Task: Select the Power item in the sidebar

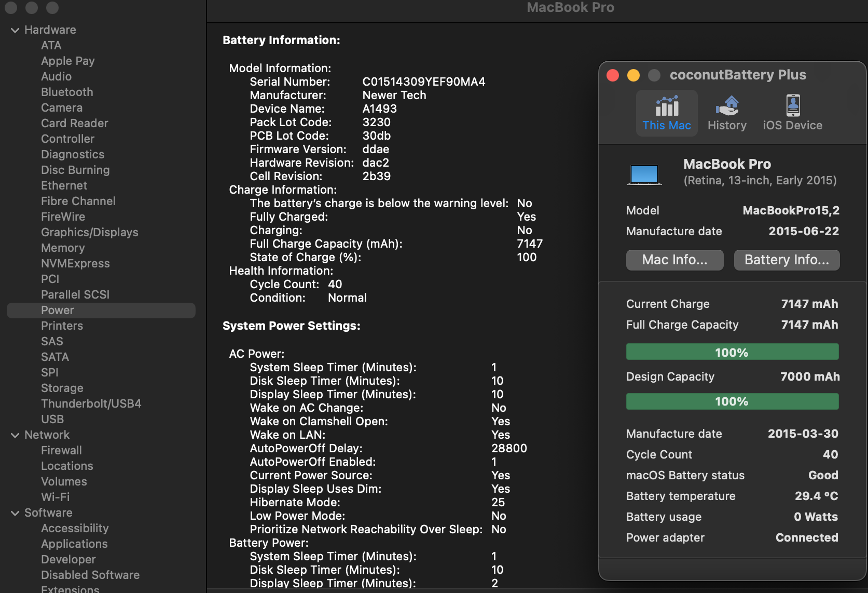Action: pos(101,311)
